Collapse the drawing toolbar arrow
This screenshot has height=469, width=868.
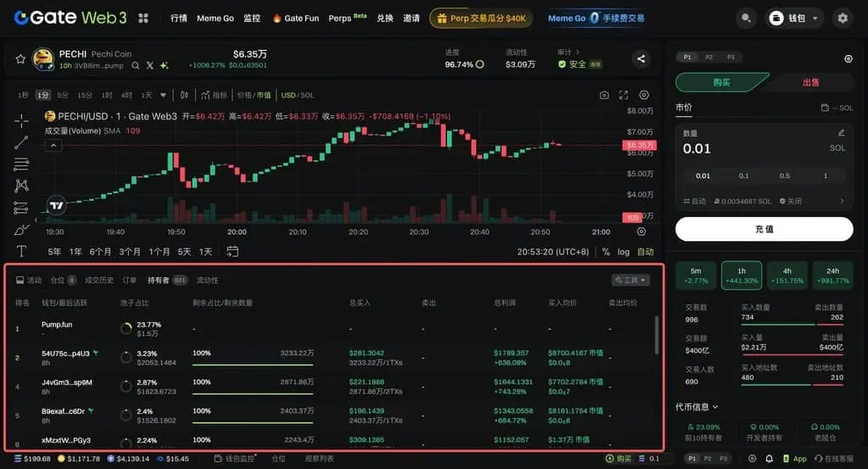point(36,221)
